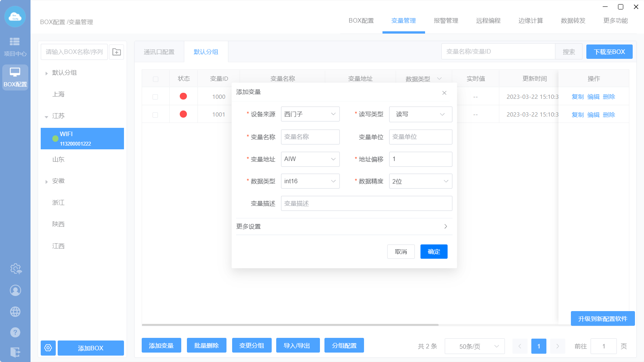Click the gear button beside 添加BOX
The image size is (644, 362).
pos(48,348)
